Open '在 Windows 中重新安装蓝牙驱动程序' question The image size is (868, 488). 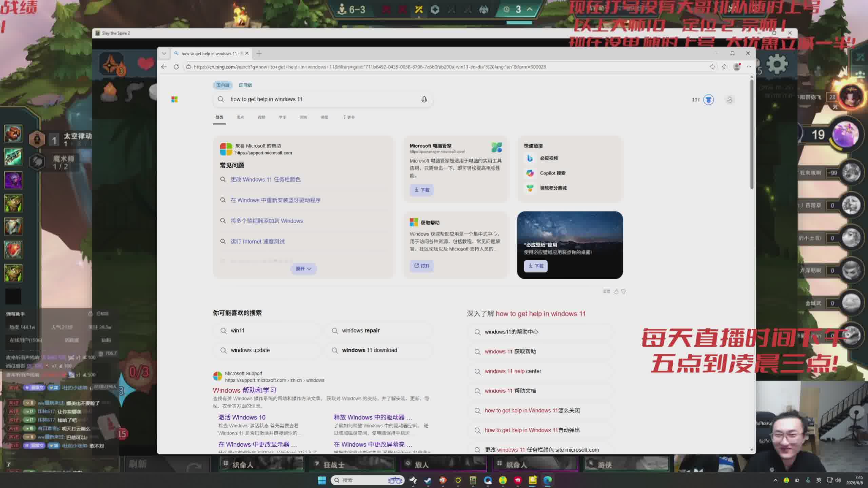[275, 200]
